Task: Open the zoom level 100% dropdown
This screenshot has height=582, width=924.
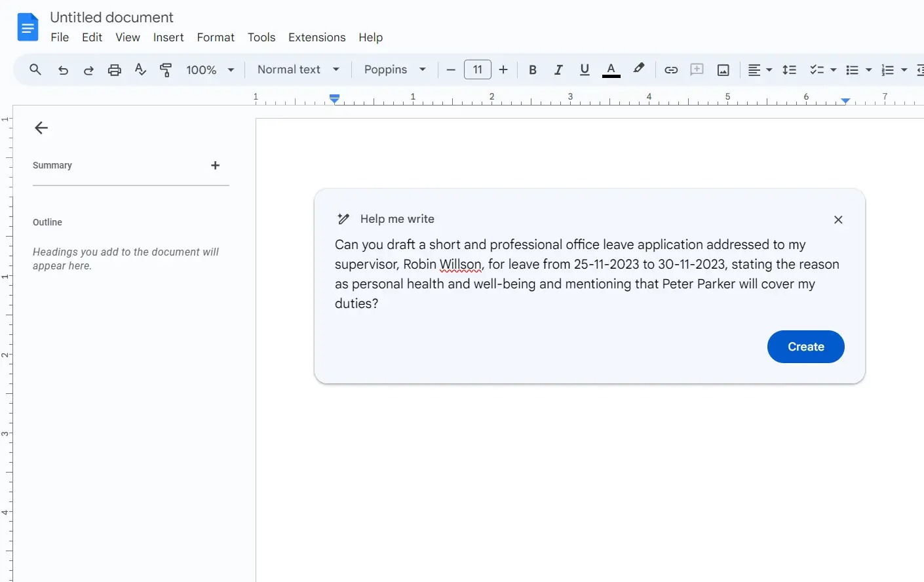Action: click(x=210, y=70)
